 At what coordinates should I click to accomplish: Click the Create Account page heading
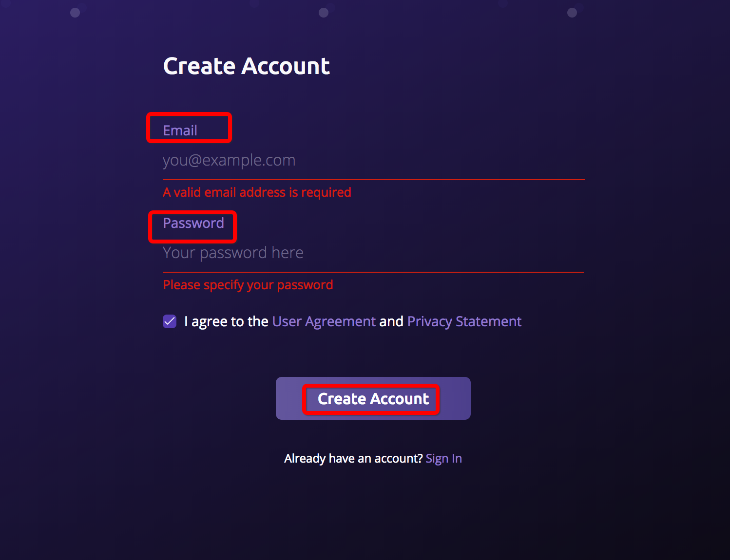[247, 66]
